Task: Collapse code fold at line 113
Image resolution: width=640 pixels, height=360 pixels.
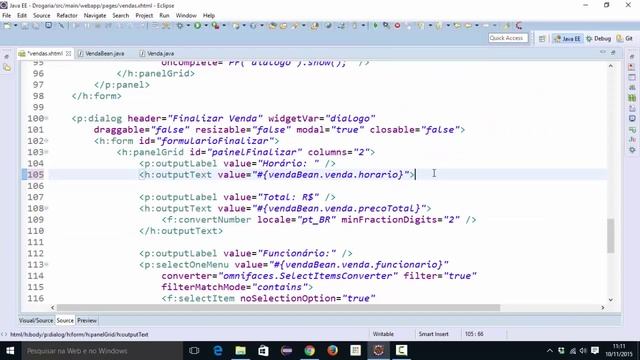Action: point(47,264)
